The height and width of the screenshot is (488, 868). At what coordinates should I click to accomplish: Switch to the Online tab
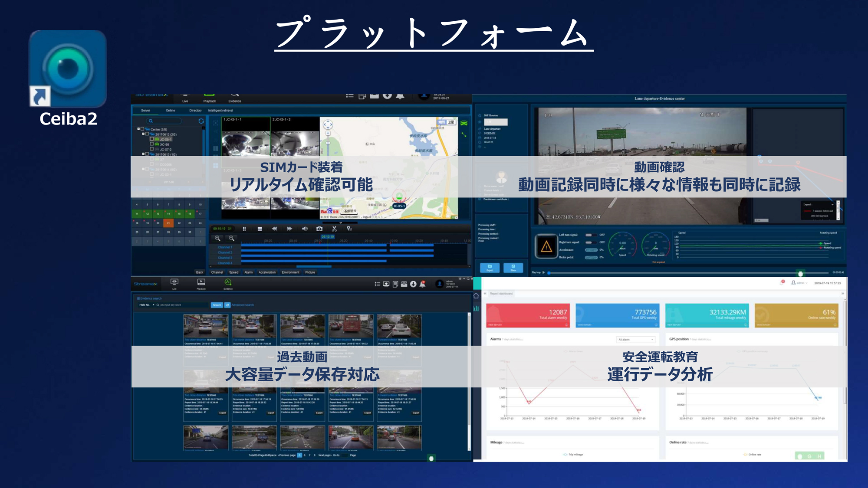pyautogui.click(x=170, y=111)
